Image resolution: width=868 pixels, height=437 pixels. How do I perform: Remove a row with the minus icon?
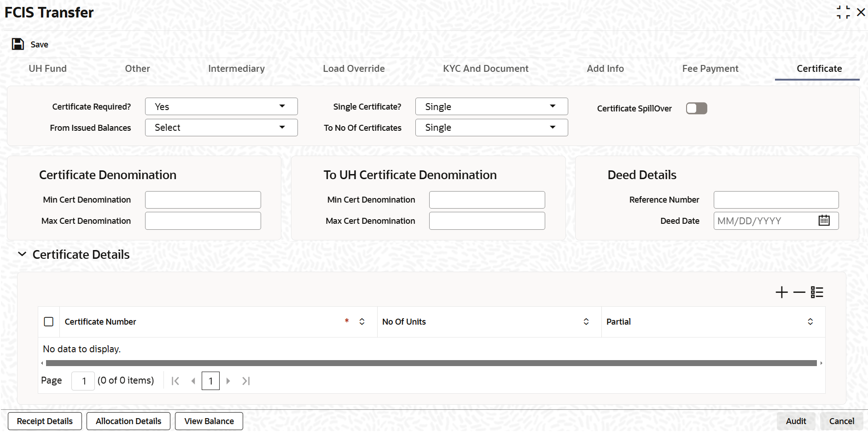coord(799,292)
